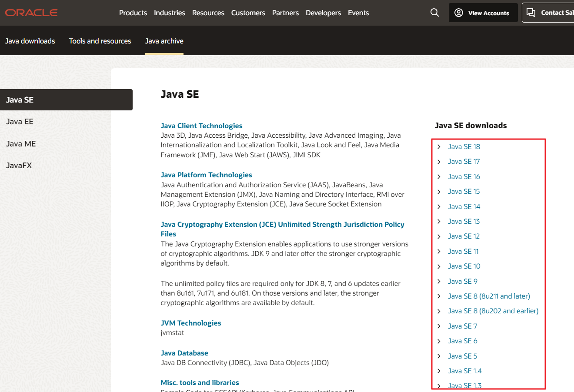Select the Java archive tab

pyautogui.click(x=164, y=41)
